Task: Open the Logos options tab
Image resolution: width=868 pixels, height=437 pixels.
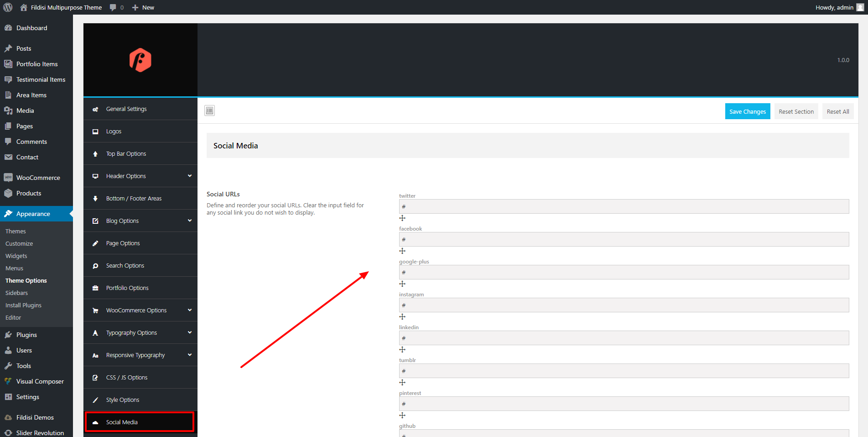Action: tap(140, 132)
